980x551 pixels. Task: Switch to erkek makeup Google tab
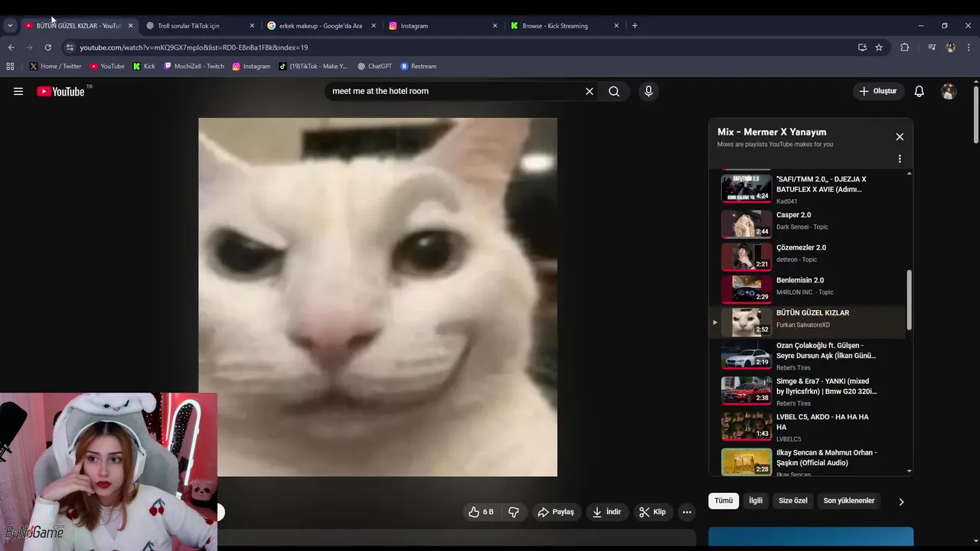pyautogui.click(x=321, y=26)
